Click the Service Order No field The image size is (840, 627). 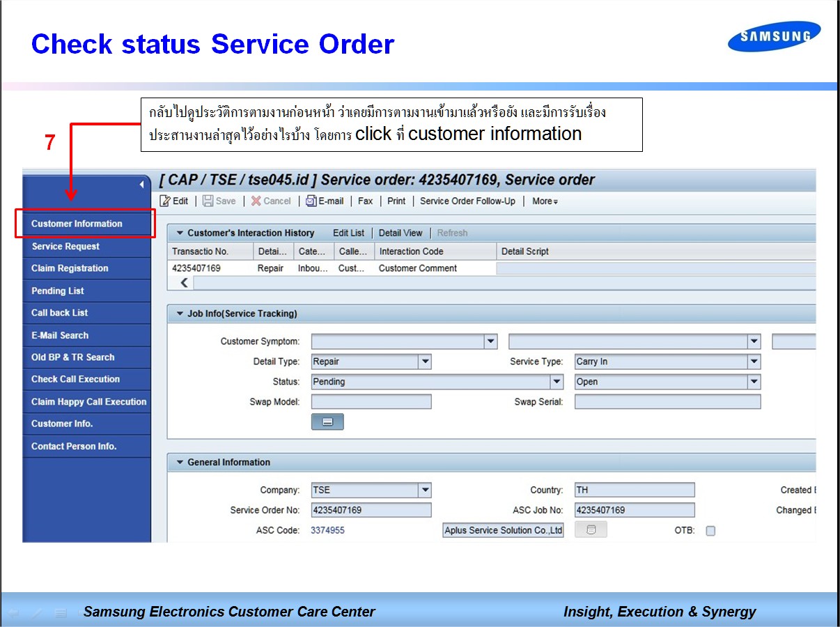pyautogui.click(x=371, y=510)
